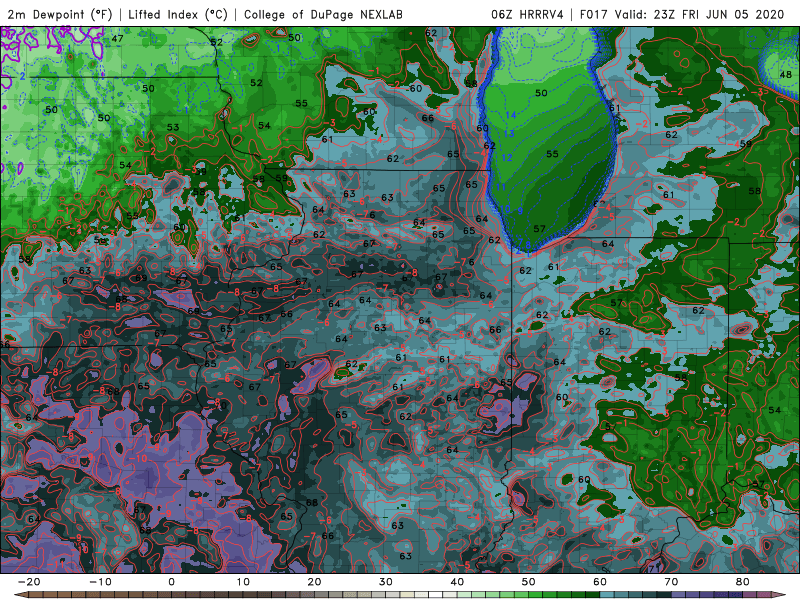Viewport: 800px width, 600px height.
Task: Click the 30 tick label on color scale
Action: 386,582
